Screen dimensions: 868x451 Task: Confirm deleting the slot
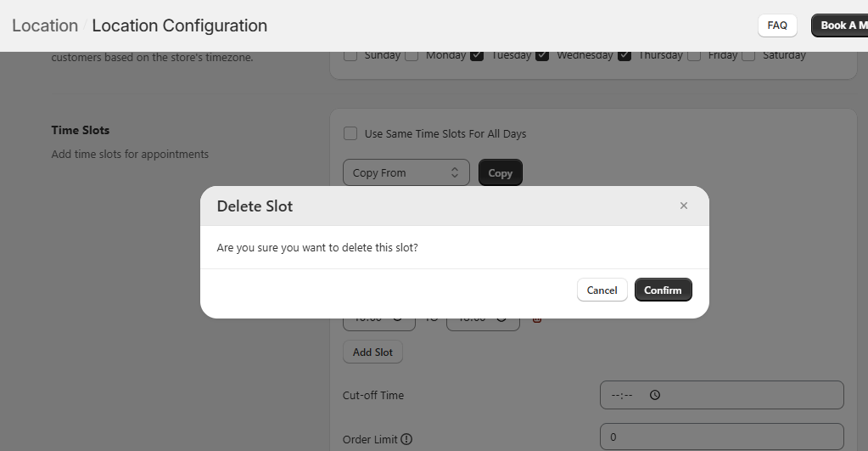coord(663,290)
